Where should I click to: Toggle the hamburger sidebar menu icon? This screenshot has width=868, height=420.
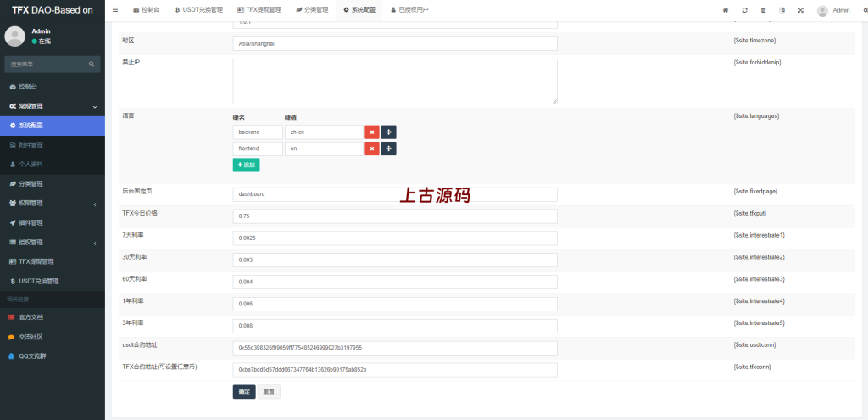[x=115, y=10]
